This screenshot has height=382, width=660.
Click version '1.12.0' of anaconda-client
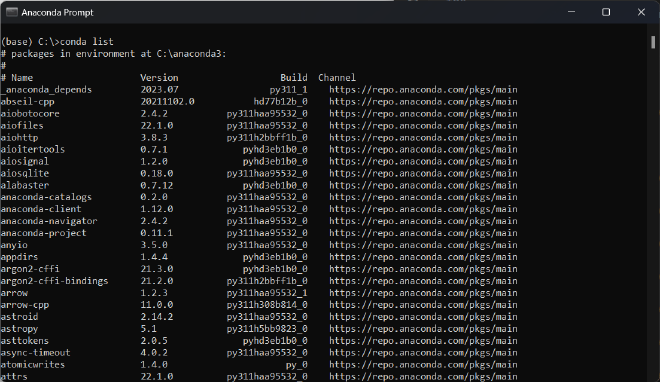157,209
